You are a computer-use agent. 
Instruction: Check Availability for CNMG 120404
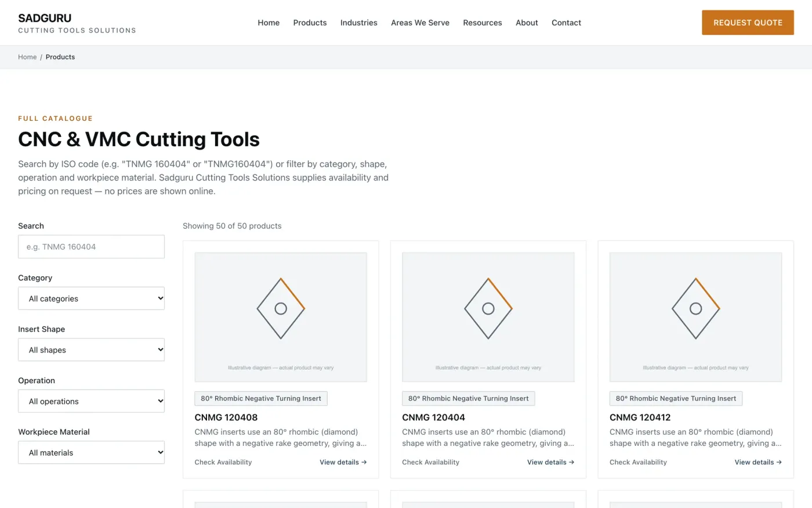point(430,462)
